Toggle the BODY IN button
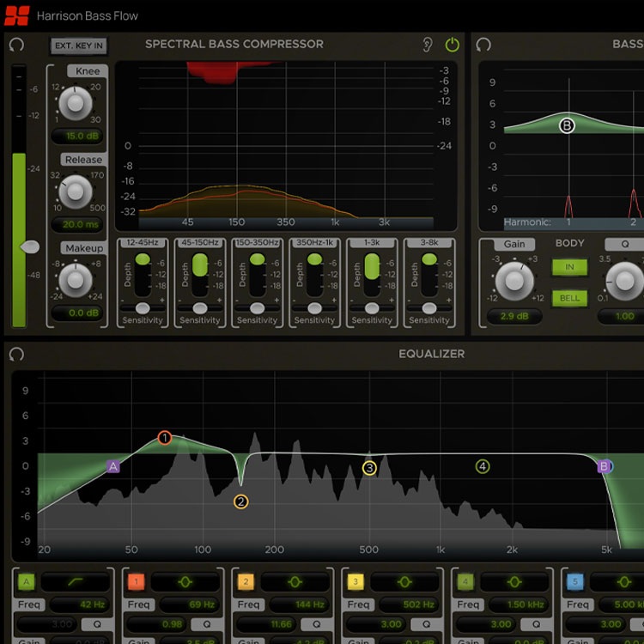Image resolution: width=644 pixels, height=644 pixels. (x=569, y=267)
